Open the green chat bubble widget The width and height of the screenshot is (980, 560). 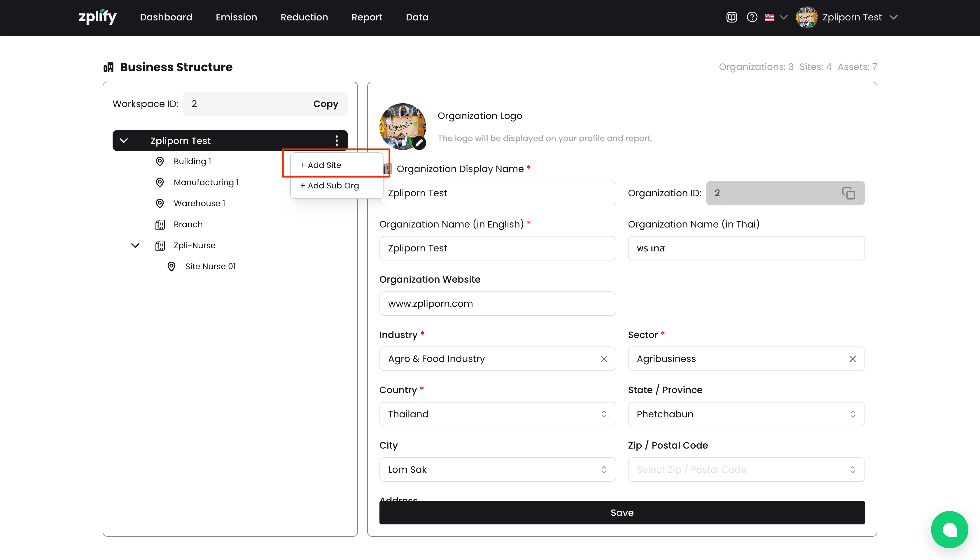click(949, 529)
